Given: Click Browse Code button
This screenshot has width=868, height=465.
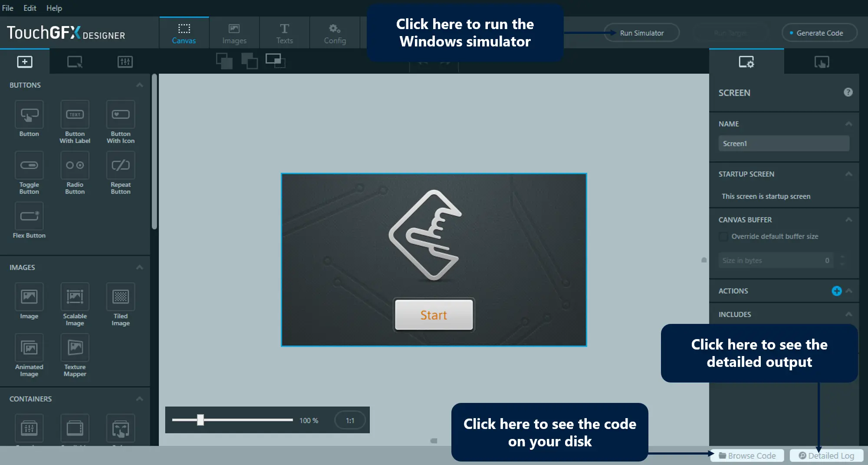Looking at the screenshot, I should point(747,455).
